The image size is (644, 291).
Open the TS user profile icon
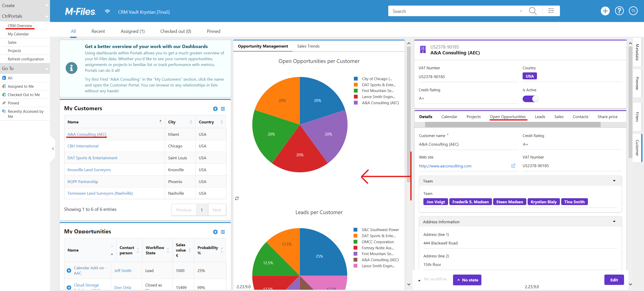pyautogui.click(x=633, y=11)
